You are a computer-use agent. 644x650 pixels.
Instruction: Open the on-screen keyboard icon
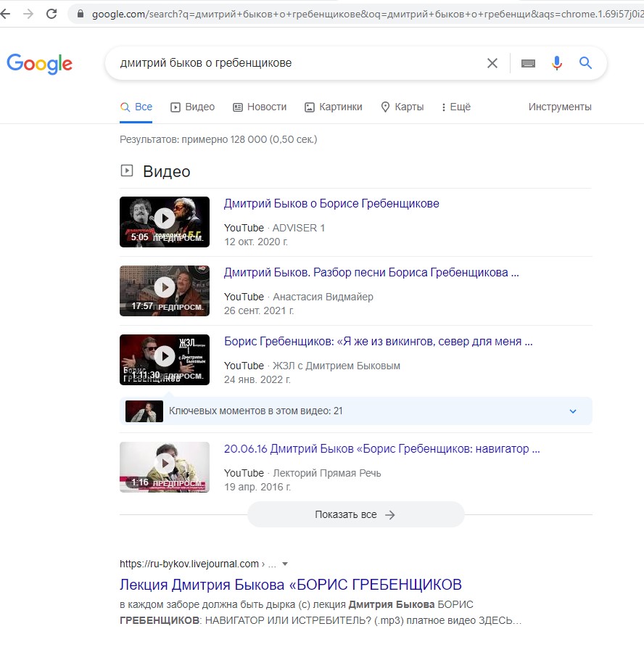click(528, 63)
